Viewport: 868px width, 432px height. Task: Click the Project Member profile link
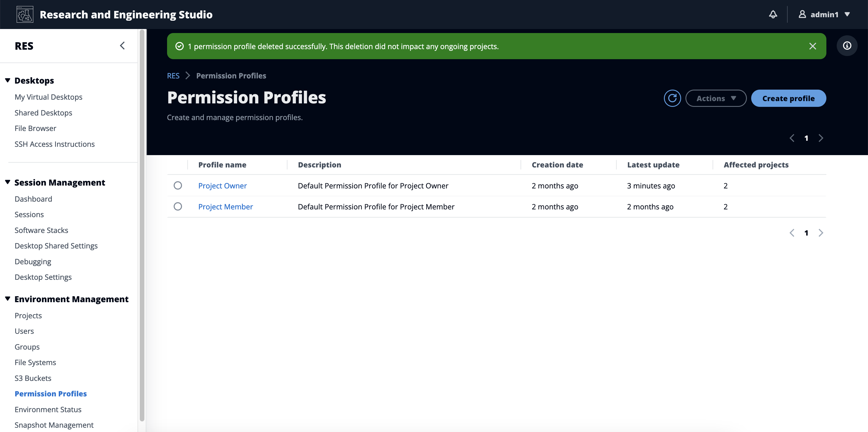pyautogui.click(x=225, y=206)
